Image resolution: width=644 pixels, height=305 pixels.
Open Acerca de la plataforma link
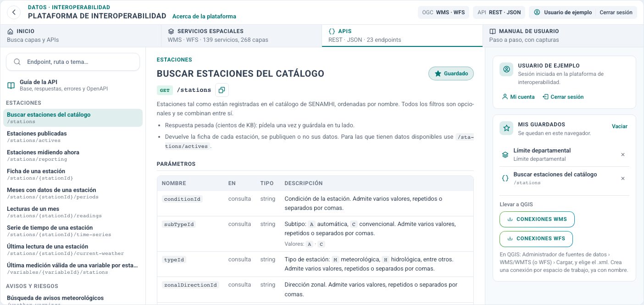[x=204, y=16]
